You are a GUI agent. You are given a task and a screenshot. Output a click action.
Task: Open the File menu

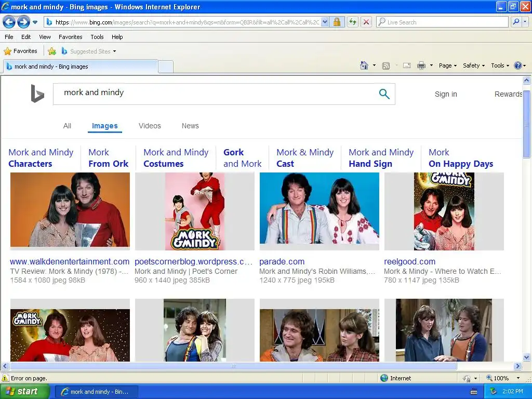pyautogui.click(x=9, y=37)
